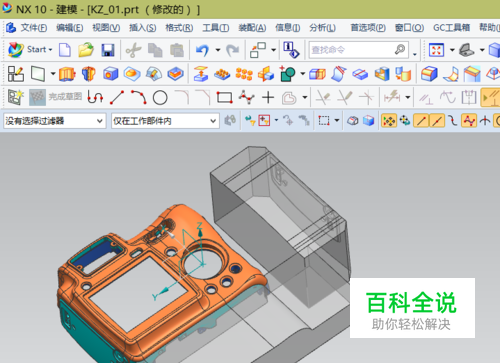Click the Revolve feature icon

tap(89, 74)
